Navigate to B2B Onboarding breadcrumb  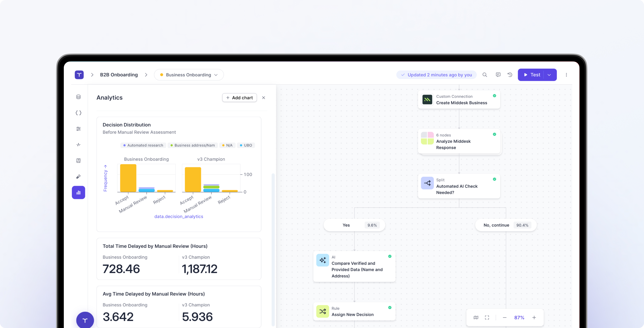tap(119, 75)
